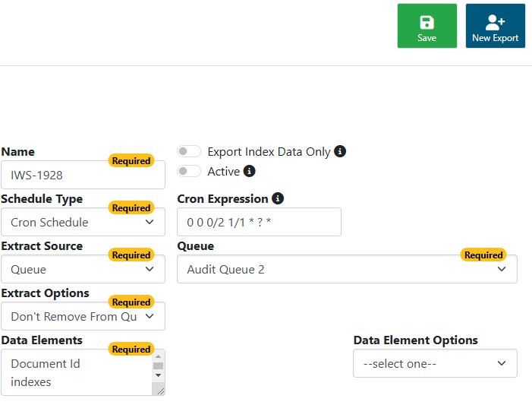Select indexes in Data Elements list
Screen dimensions: 532x405
click(31, 382)
